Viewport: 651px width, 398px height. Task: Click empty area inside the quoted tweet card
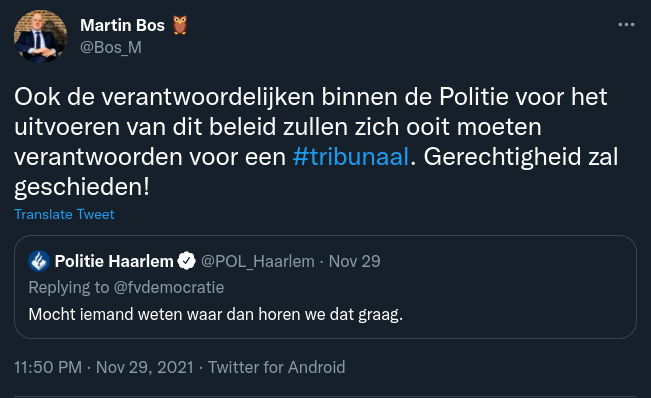[x=519, y=303]
